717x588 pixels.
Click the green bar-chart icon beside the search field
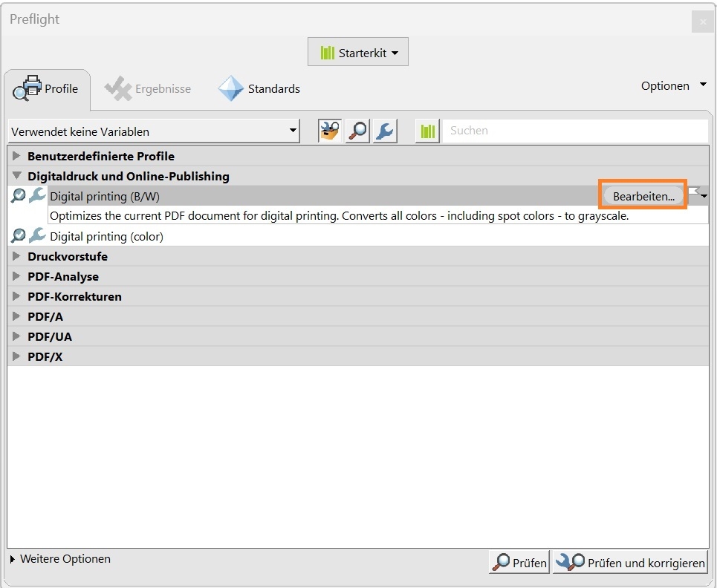coord(427,131)
